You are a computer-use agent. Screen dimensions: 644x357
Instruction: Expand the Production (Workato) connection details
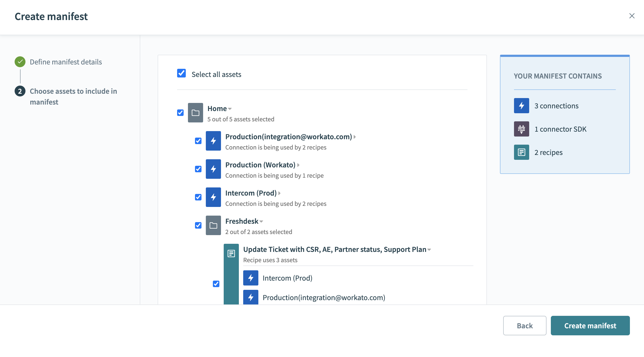[298, 165]
